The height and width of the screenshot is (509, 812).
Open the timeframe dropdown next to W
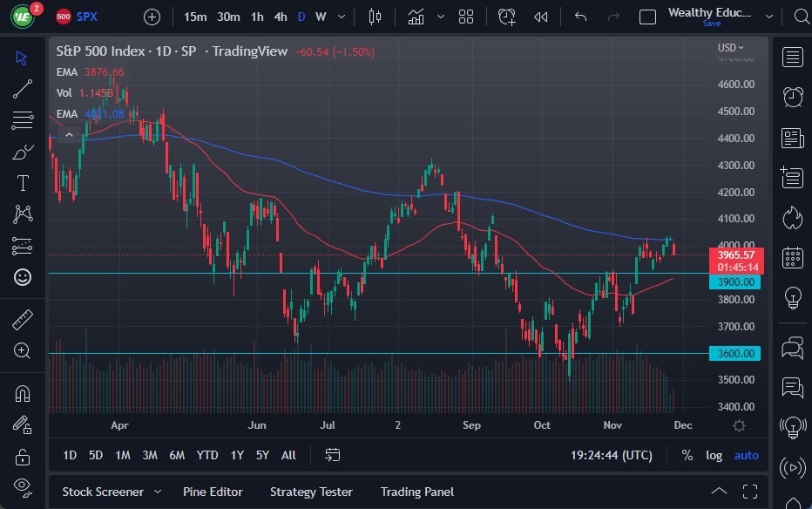click(x=342, y=17)
